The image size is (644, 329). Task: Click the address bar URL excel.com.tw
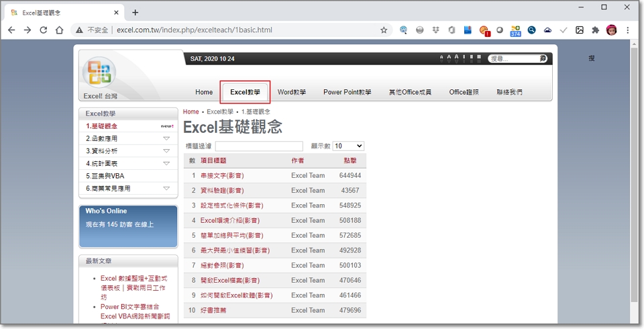click(x=195, y=30)
